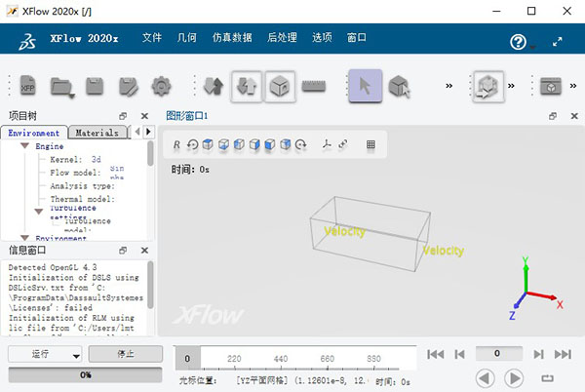Select the arrow pointer selection tool
Viewport: 585px width, 392px height.
click(366, 86)
